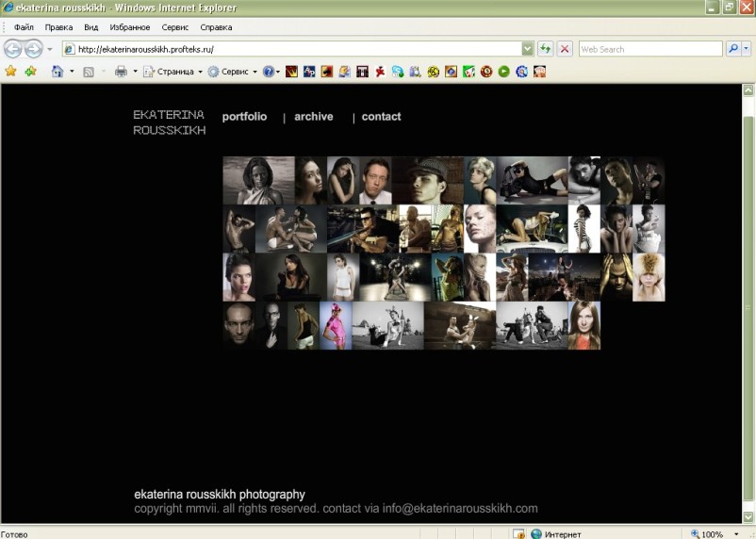Image resolution: width=756 pixels, height=539 pixels.
Task: Open the contact page link
Action: (x=381, y=117)
